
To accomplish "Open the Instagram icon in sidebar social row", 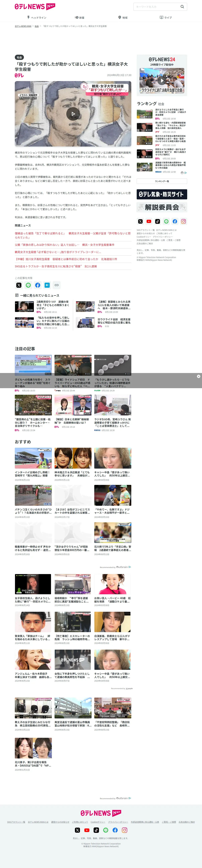I will pyautogui.click(x=183, y=221).
